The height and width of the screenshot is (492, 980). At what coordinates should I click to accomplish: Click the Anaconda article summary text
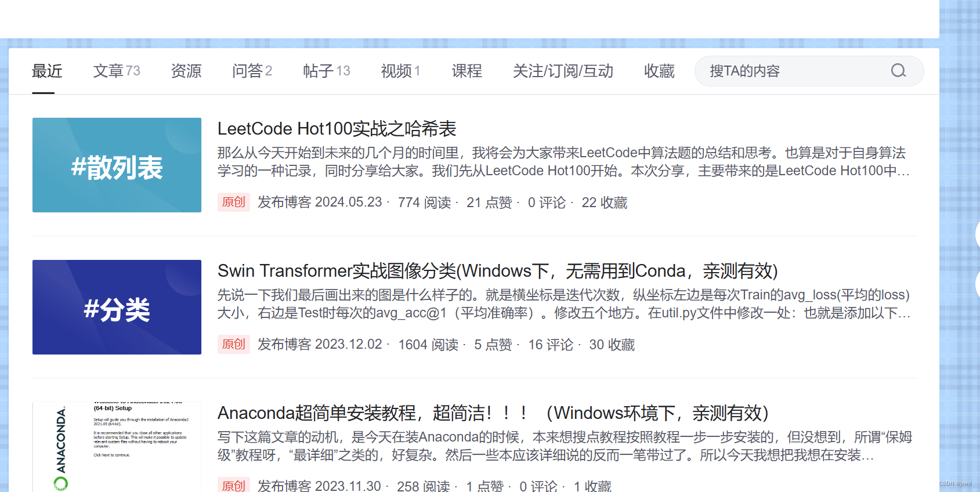coord(565,446)
